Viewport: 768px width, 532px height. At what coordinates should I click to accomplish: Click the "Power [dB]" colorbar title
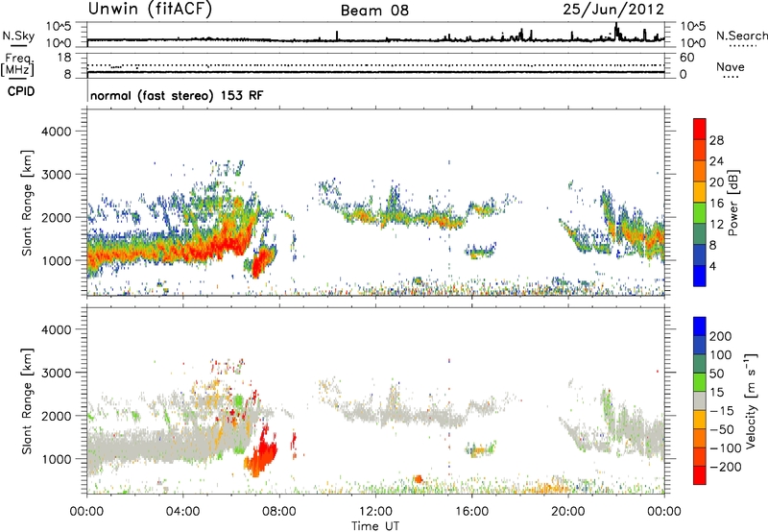pos(732,203)
